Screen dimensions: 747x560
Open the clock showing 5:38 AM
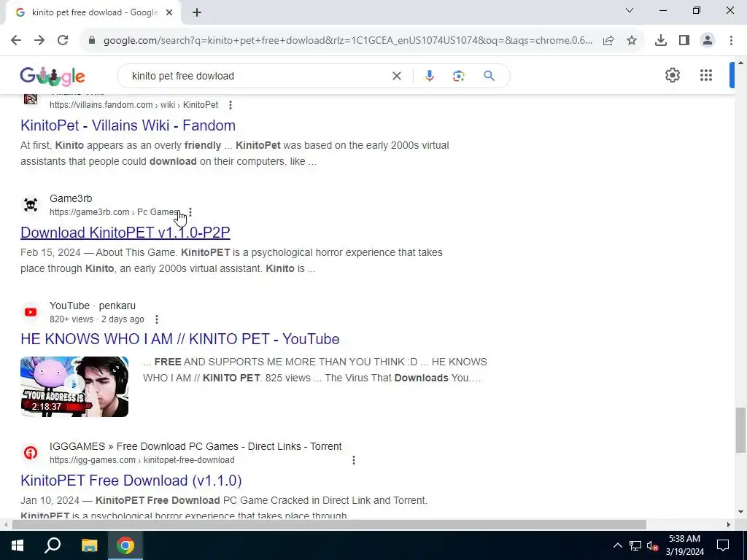(684, 545)
